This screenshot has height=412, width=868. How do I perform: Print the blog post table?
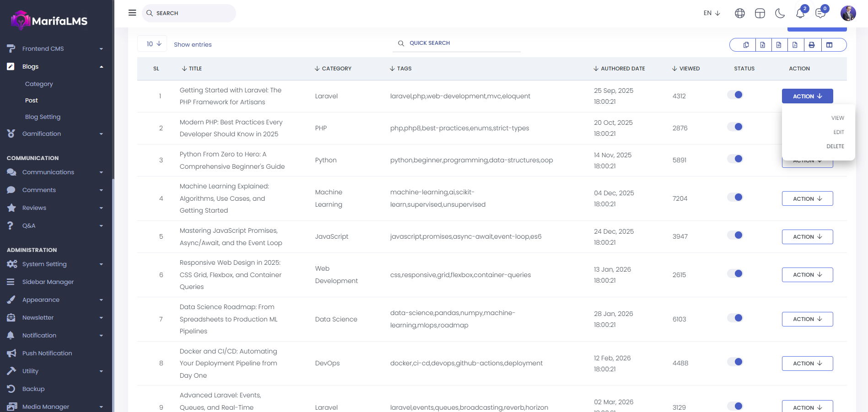pos(812,45)
